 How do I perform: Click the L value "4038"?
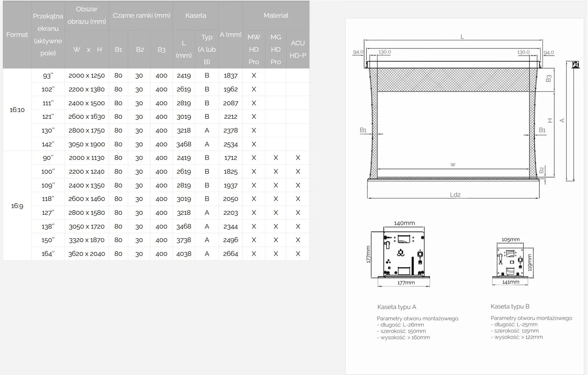pos(184,254)
